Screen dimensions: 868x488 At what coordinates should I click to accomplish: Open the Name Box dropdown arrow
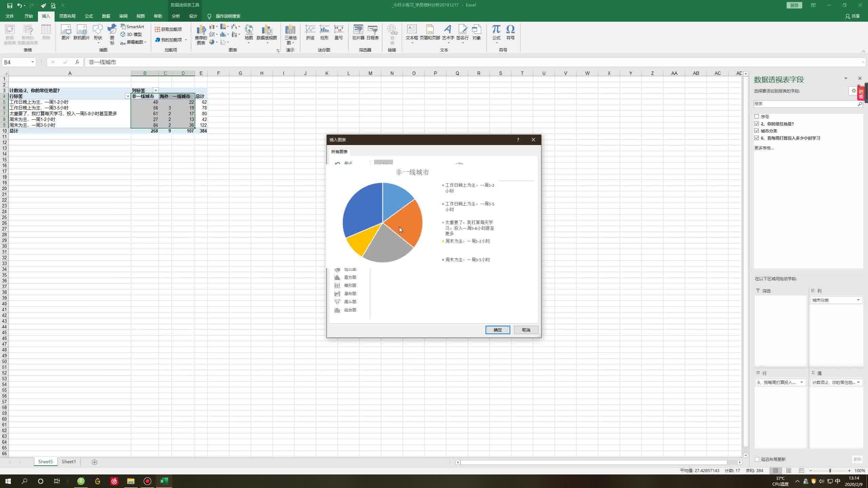(x=33, y=62)
